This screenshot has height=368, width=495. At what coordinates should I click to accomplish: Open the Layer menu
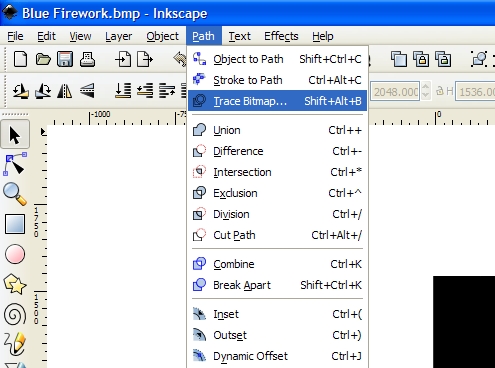click(119, 36)
